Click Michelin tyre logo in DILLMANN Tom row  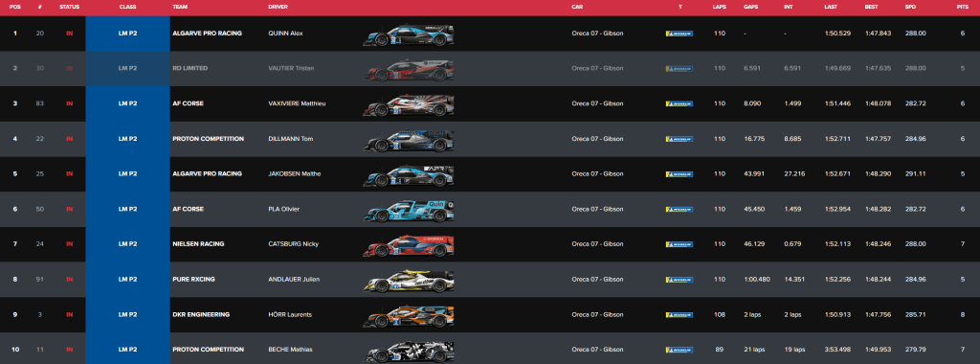pos(679,139)
